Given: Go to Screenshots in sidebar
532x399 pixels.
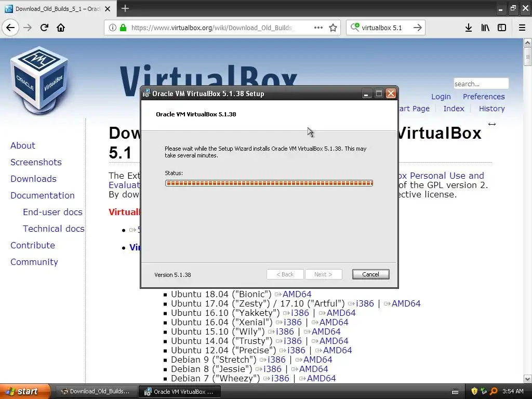Looking at the screenshot, I should 36,162.
